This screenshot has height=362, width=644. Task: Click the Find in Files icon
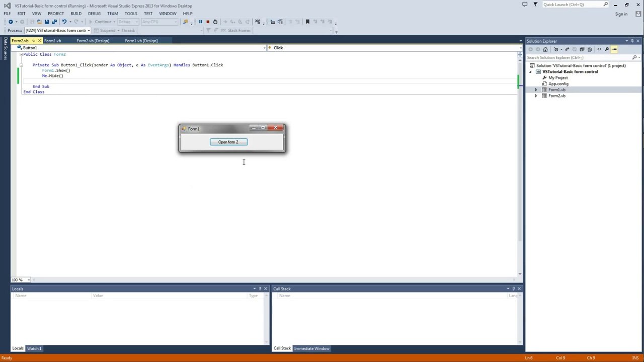coord(186,22)
